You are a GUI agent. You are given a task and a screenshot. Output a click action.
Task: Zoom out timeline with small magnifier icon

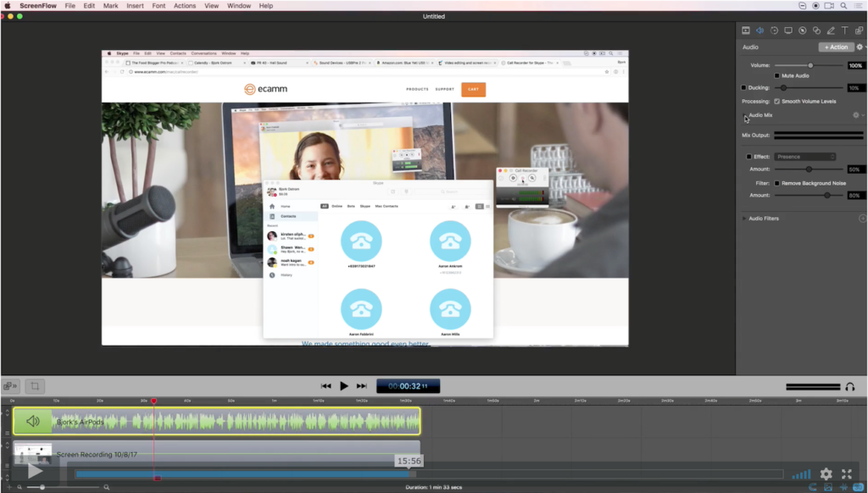[x=19, y=487]
